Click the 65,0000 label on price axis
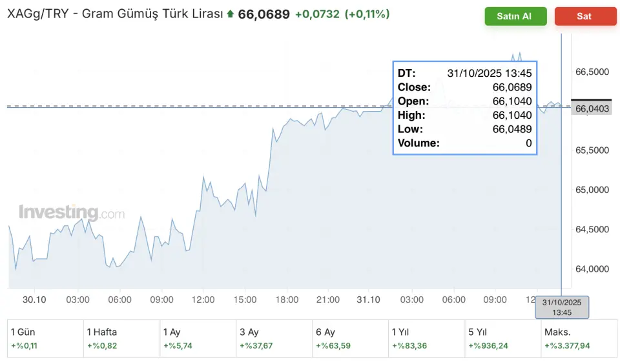The image size is (620, 364). (x=592, y=190)
